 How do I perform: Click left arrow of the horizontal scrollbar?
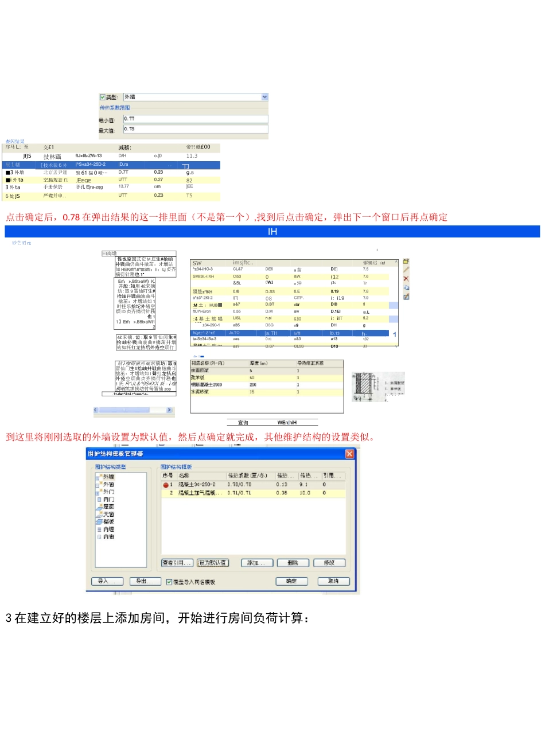click(x=96, y=410)
